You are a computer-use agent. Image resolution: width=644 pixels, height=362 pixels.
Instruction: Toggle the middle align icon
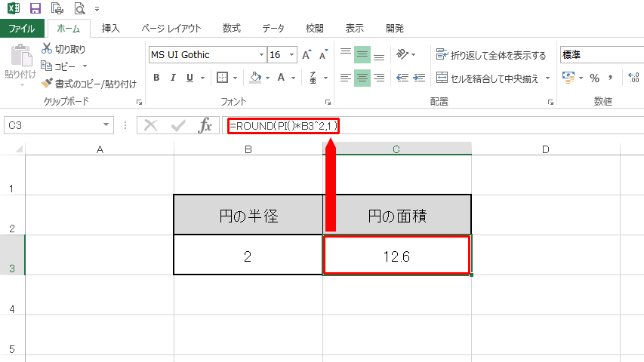pos(362,54)
